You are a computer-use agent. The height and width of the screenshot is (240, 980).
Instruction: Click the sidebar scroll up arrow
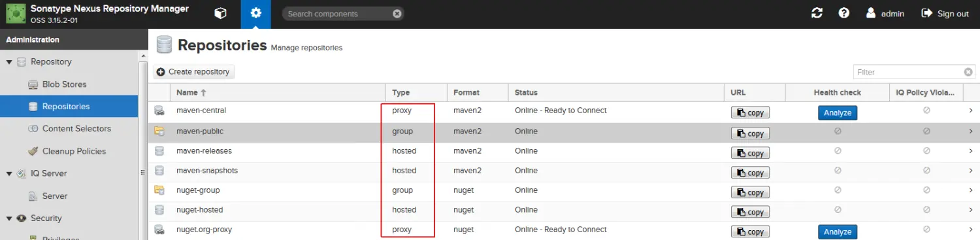(143, 57)
